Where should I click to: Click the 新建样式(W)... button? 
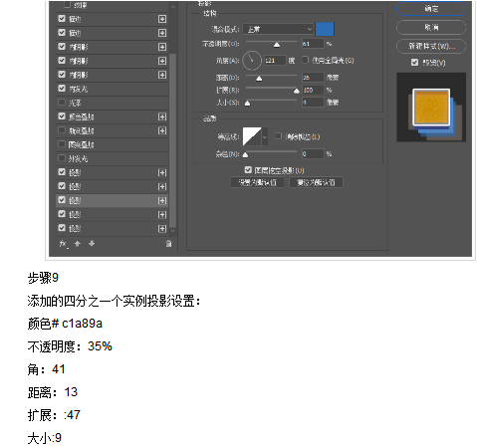[431, 46]
